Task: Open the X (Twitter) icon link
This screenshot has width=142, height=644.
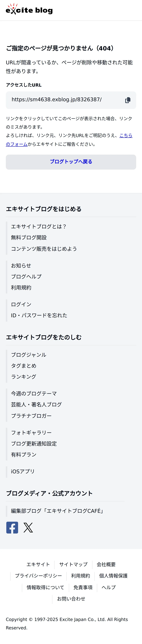Action: [28, 528]
